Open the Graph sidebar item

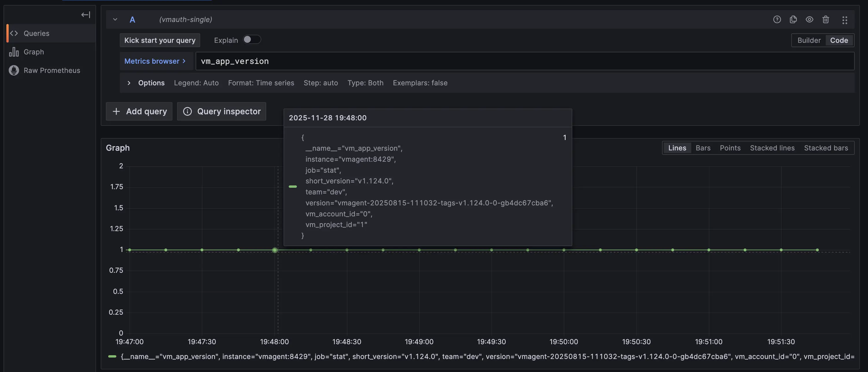pyautogui.click(x=34, y=52)
